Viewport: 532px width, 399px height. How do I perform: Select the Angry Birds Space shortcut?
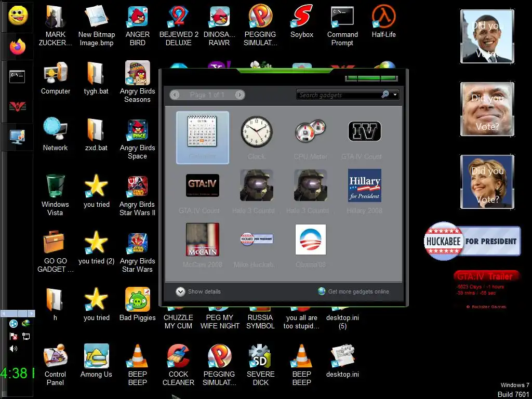[137, 139]
